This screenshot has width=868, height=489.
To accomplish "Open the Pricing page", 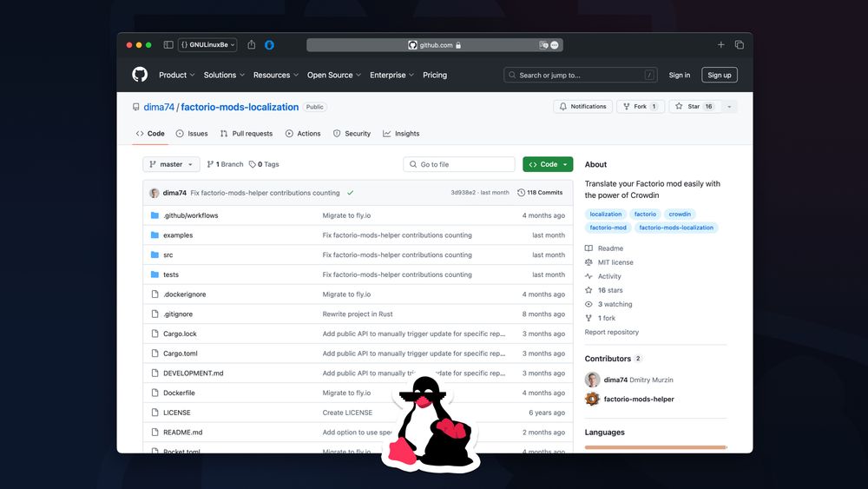I will click(x=435, y=75).
